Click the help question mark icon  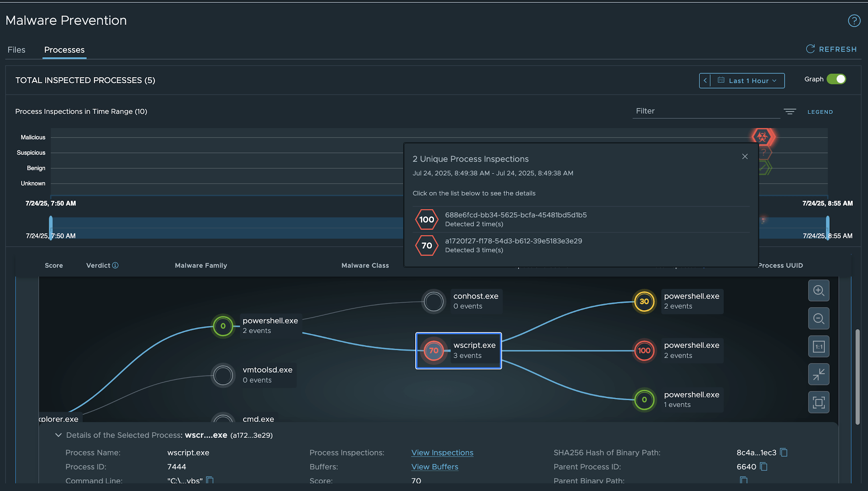click(x=854, y=20)
